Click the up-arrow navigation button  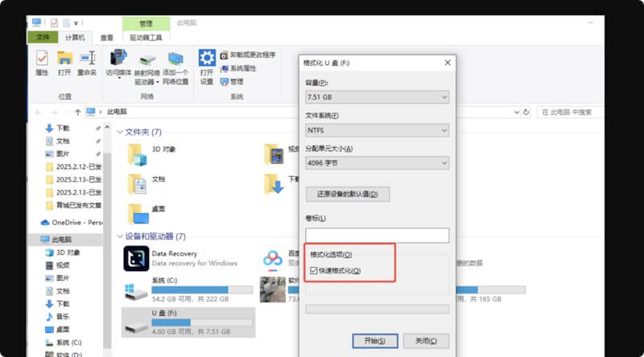point(77,112)
